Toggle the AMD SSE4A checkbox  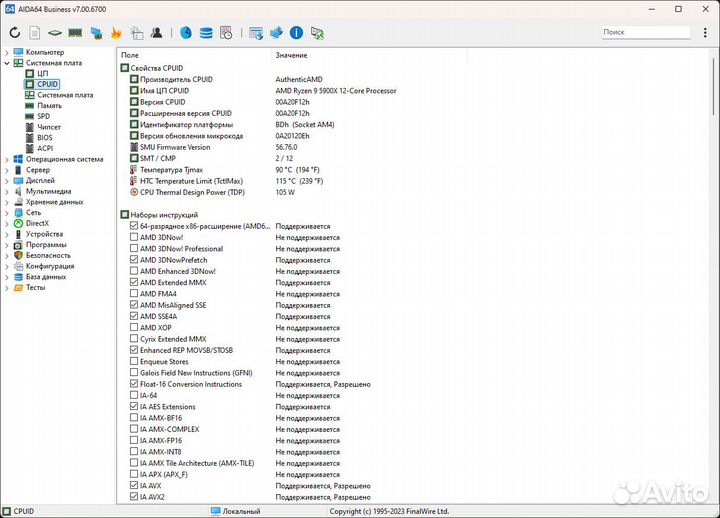(x=134, y=316)
